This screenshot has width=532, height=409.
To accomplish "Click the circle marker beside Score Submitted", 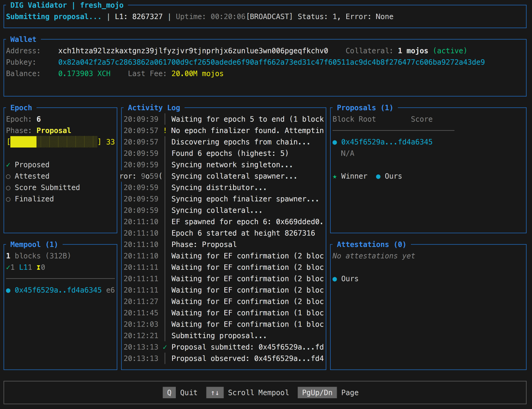I will click(8, 187).
